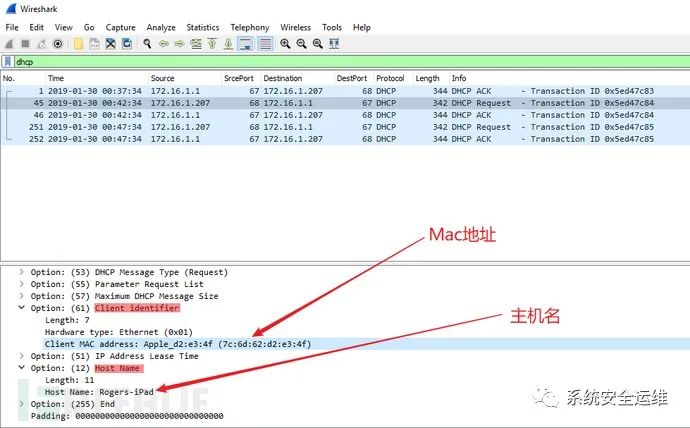Open the Telephony menu

[x=250, y=27]
